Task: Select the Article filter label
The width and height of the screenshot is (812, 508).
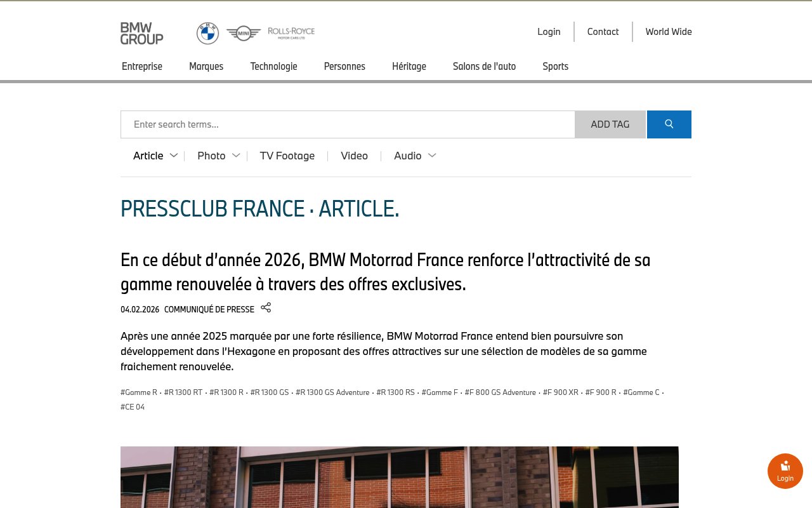Action: coord(148,156)
